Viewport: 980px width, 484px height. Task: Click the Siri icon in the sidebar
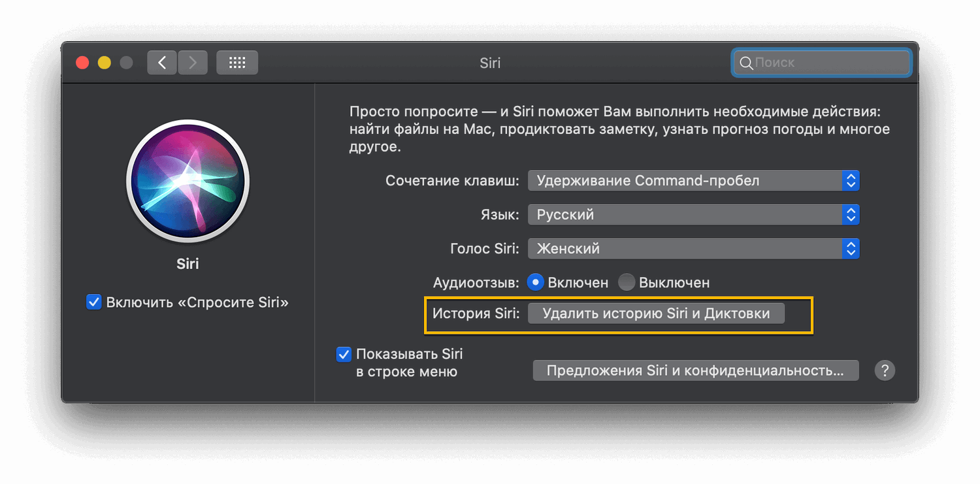tap(188, 182)
